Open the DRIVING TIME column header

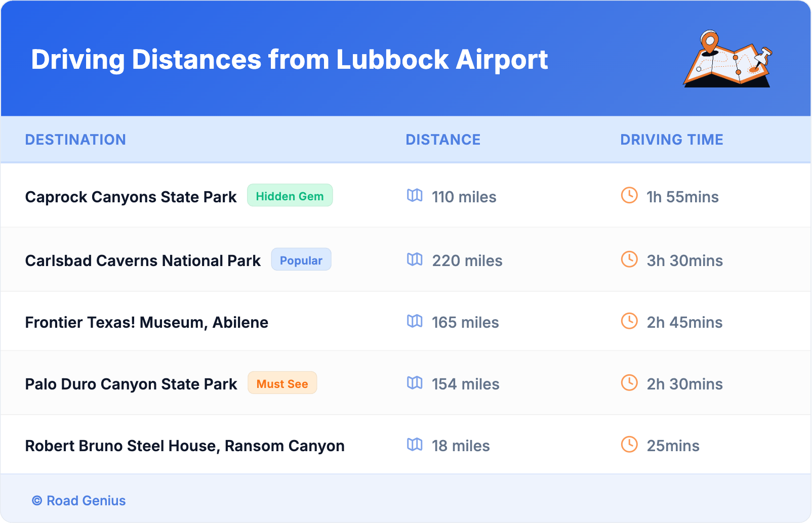click(672, 140)
